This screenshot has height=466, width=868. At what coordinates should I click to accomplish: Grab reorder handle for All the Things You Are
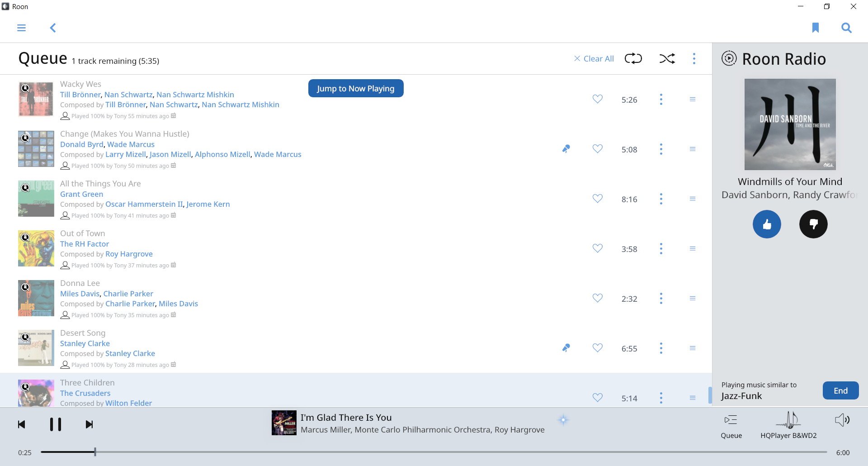(x=693, y=199)
